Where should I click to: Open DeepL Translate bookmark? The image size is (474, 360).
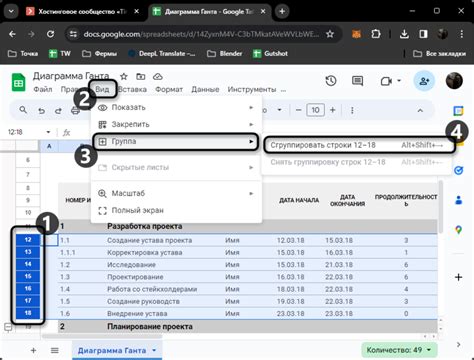click(161, 53)
